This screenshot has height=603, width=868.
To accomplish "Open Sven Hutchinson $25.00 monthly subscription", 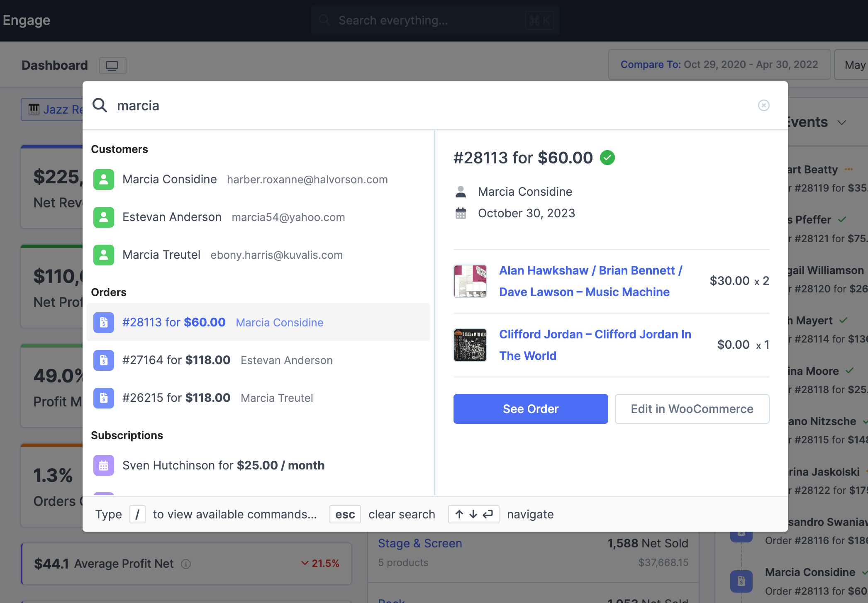I will pos(223,465).
